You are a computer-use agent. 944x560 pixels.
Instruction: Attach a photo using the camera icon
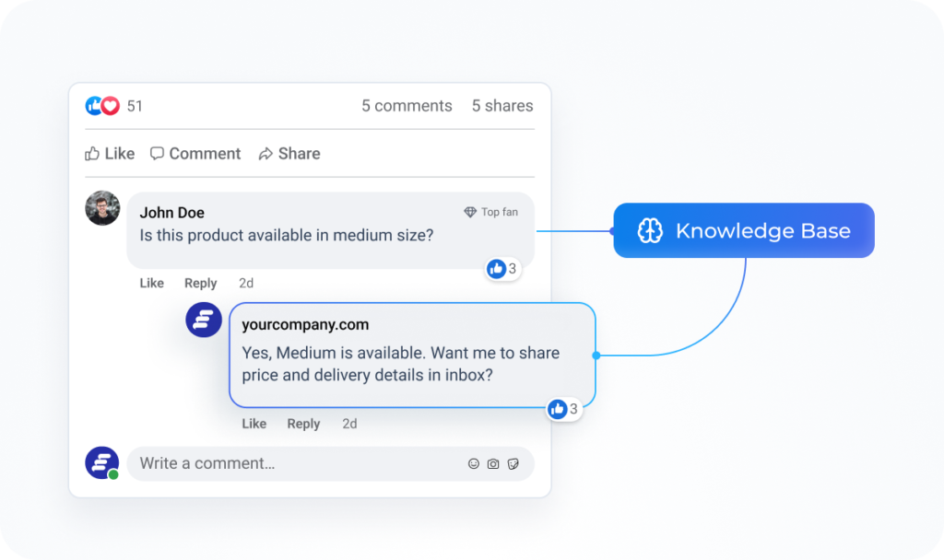(x=493, y=464)
